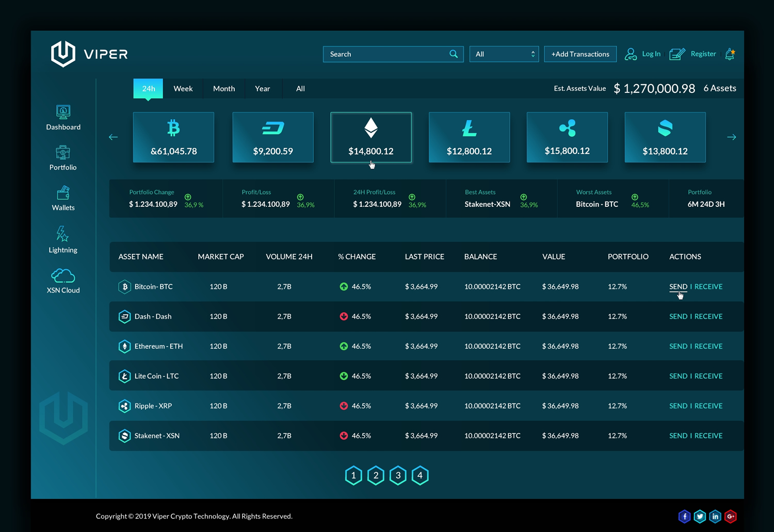Click Dash hexagon icon in table
This screenshot has width=774, height=532.
124,316
